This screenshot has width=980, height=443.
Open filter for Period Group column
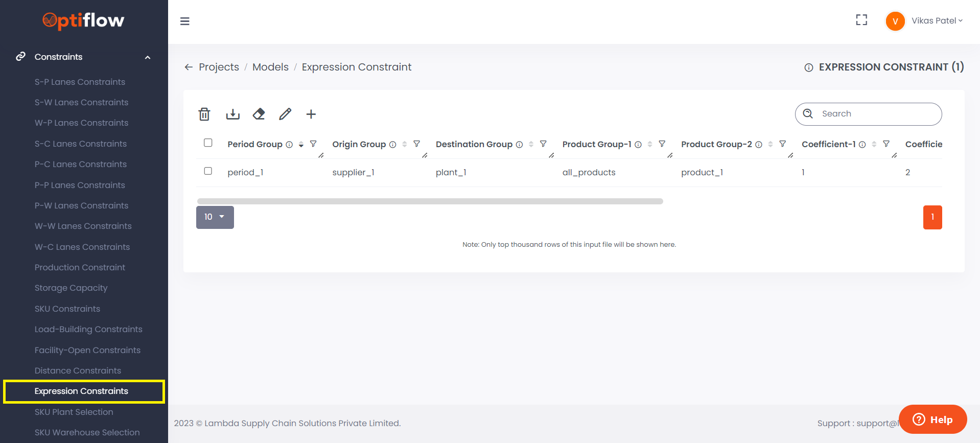click(313, 144)
